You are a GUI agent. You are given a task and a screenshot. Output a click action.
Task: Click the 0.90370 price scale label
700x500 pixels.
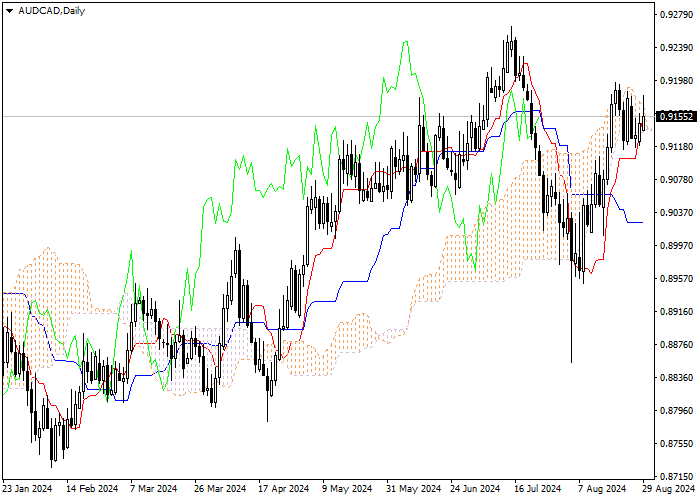click(x=677, y=212)
